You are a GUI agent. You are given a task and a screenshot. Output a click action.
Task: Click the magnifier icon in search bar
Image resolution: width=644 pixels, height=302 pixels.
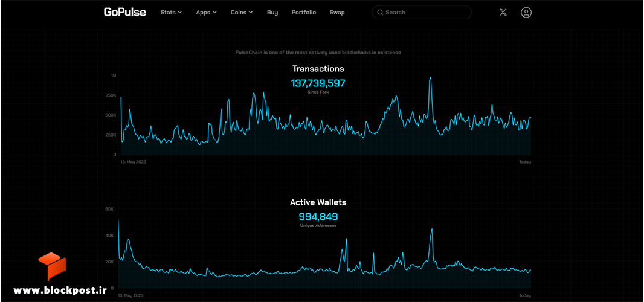click(x=381, y=12)
